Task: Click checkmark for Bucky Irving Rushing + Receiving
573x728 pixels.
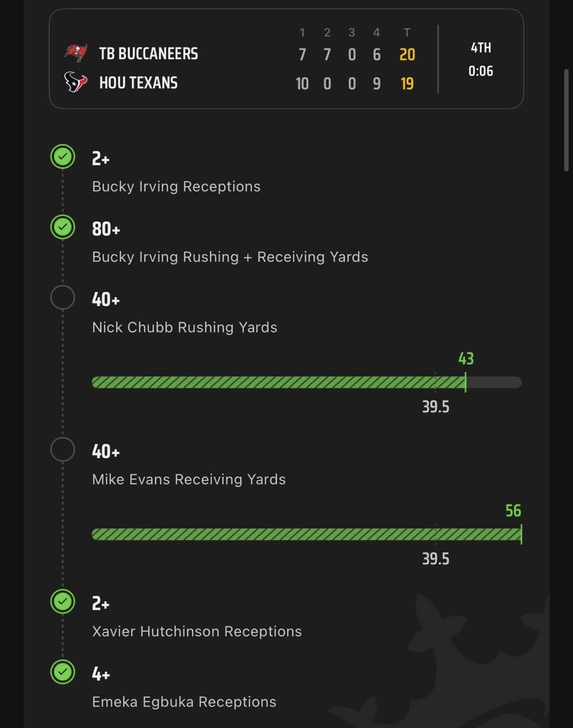Action: [62, 227]
